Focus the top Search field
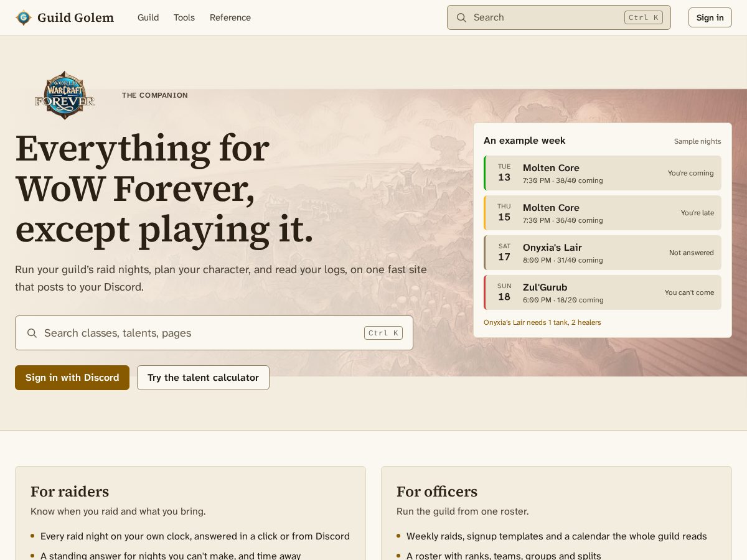 (x=559, y=17)
